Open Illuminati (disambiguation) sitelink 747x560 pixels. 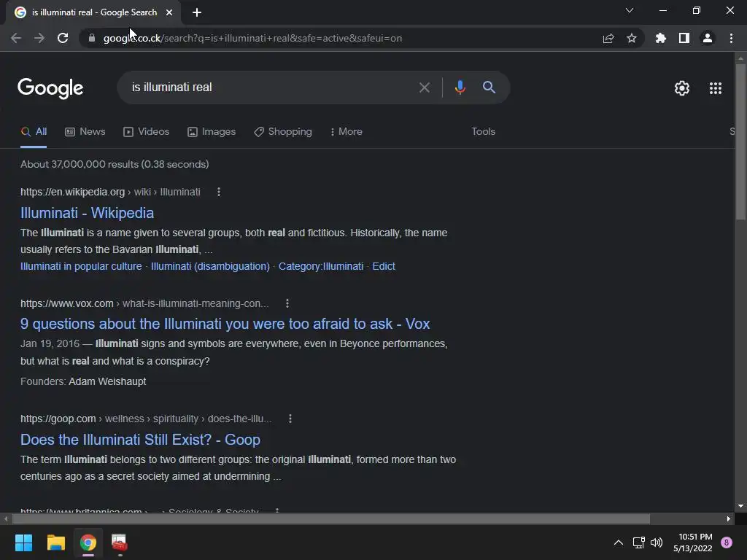pos(210,266)
